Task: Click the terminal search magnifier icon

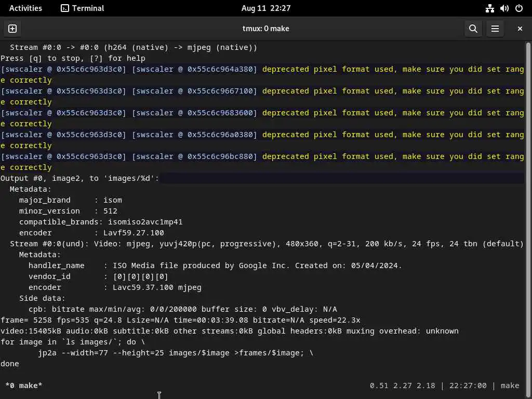Action: tap(473, 29)
